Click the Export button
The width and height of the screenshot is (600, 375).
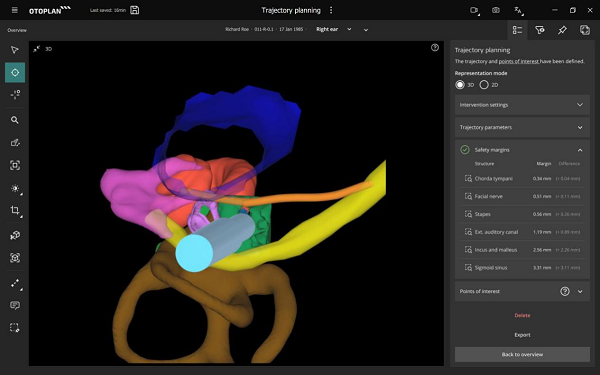522,335
